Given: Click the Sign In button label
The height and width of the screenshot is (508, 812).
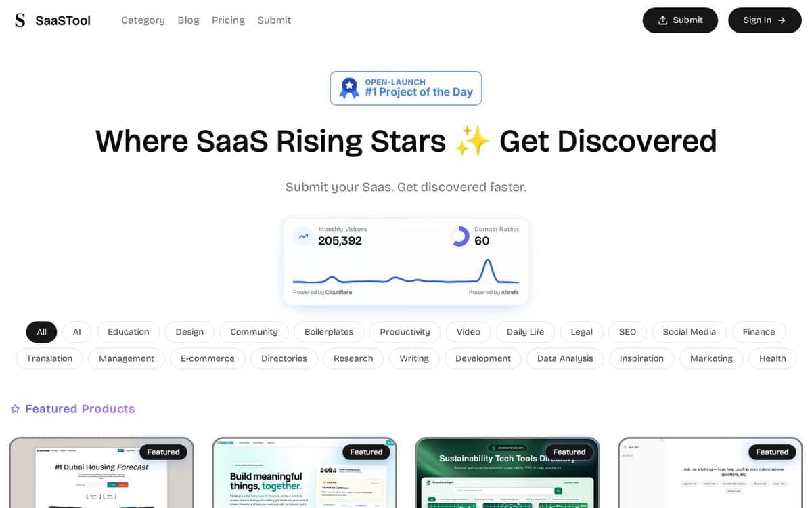Looking at the screenshot, I should [x=757, y=20].
